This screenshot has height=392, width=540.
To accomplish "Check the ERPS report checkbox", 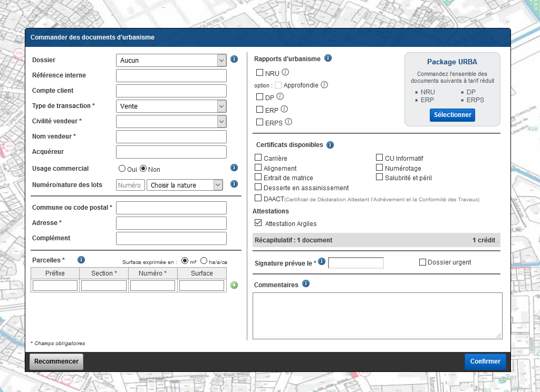I will point(259,122).
